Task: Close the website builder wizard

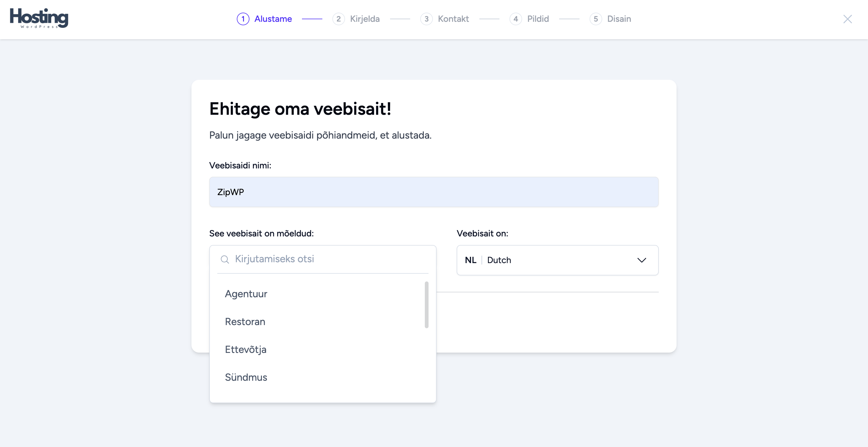Action: tap(847, 19)
